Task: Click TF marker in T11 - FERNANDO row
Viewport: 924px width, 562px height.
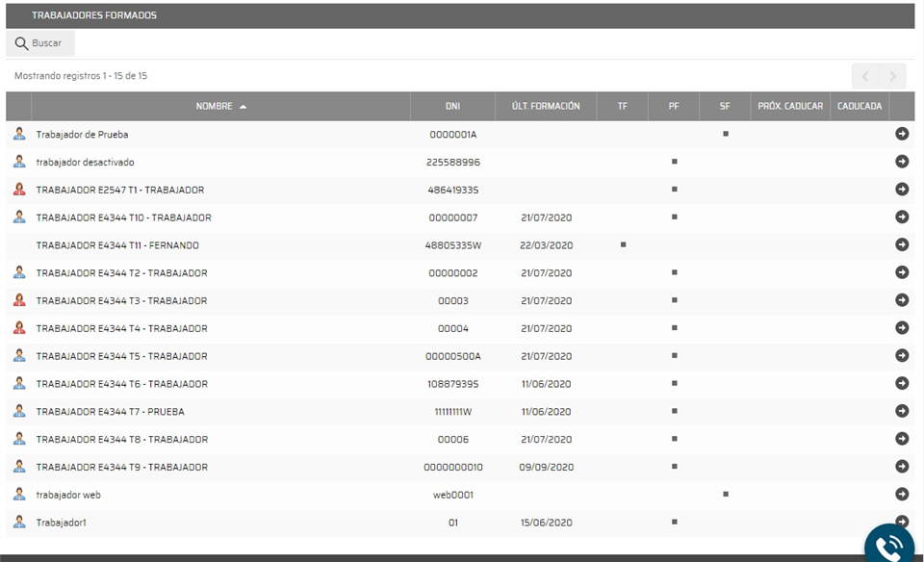Action: (623, 244)
